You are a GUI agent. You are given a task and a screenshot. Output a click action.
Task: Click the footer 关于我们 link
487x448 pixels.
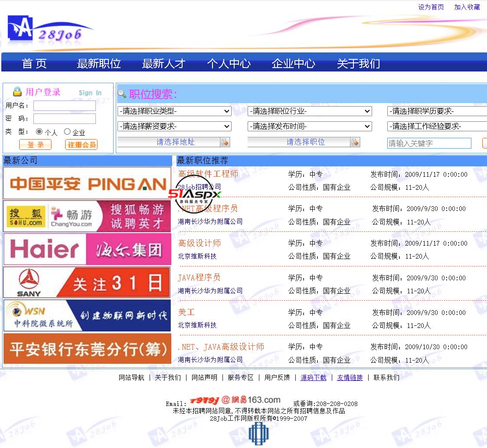click(x=168, y=377)
